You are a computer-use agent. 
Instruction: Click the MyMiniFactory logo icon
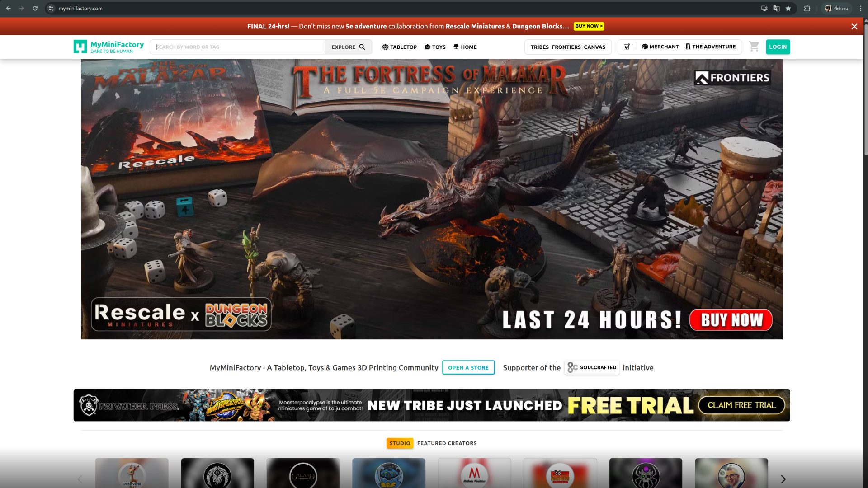click(80, 47)
